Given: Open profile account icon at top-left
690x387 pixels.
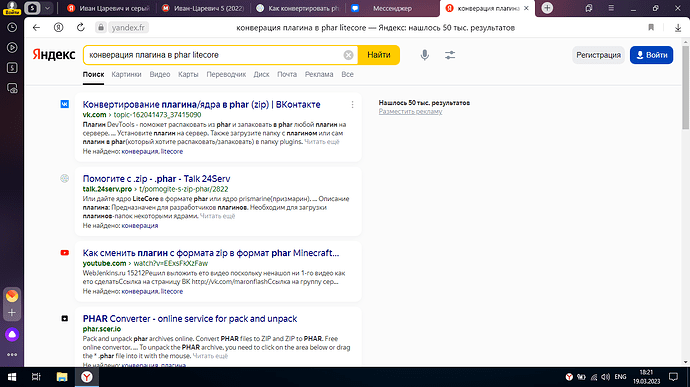Looking at the screenshot, I should pyautogui.click(x=12, y=7).
